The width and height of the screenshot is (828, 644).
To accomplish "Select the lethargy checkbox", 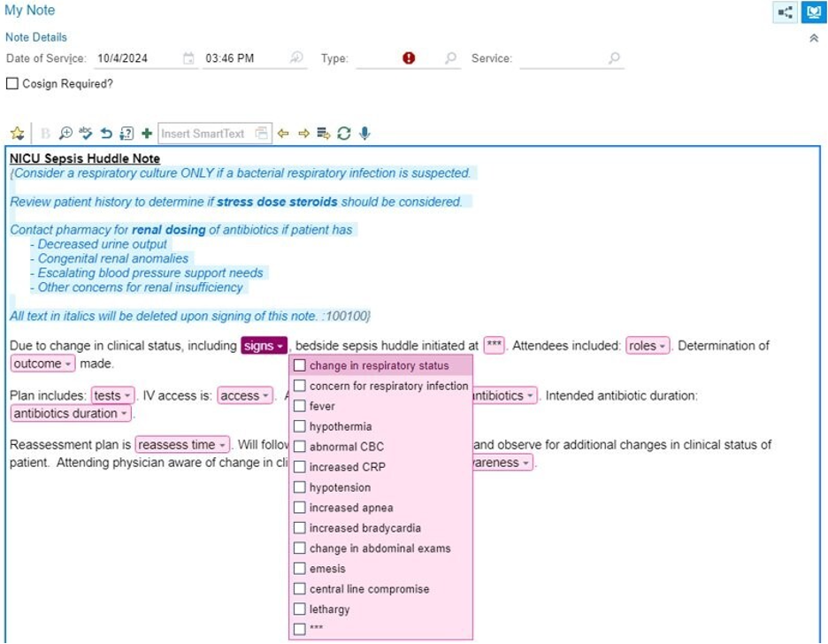I will click(x=299, y=609).
